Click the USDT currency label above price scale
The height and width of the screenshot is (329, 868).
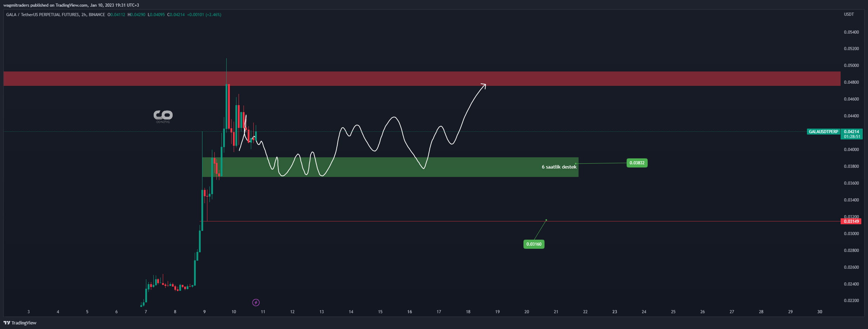(849, 14)
